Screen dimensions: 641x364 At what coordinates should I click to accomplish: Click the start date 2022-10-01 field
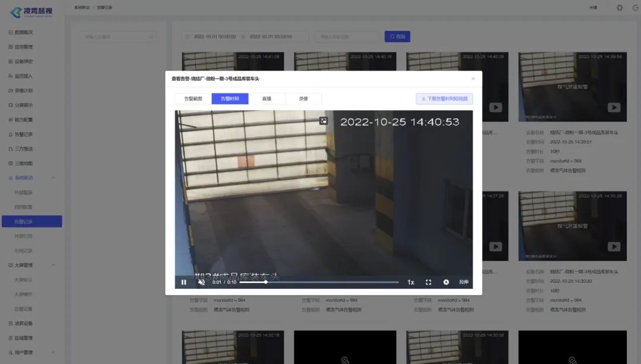point(215,36)
